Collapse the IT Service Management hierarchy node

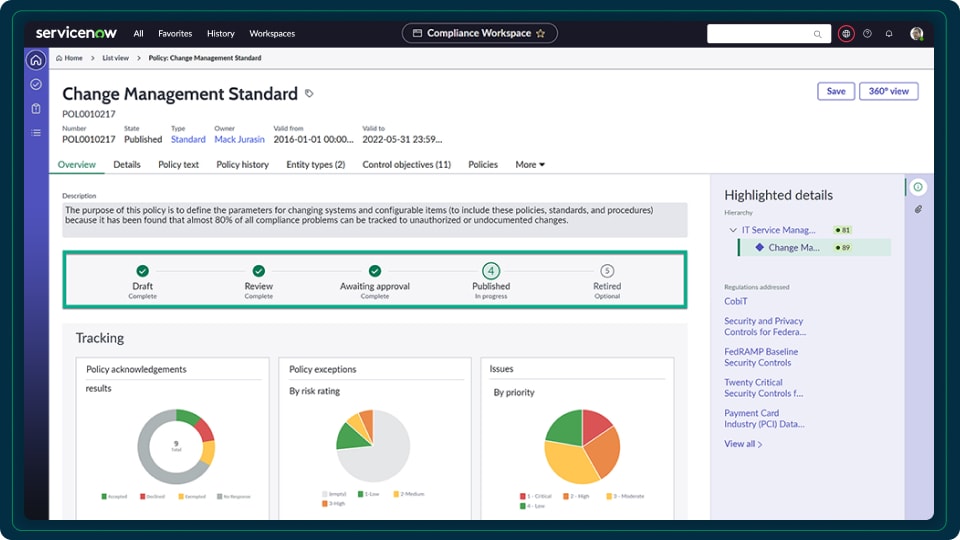tap(733, 230)
